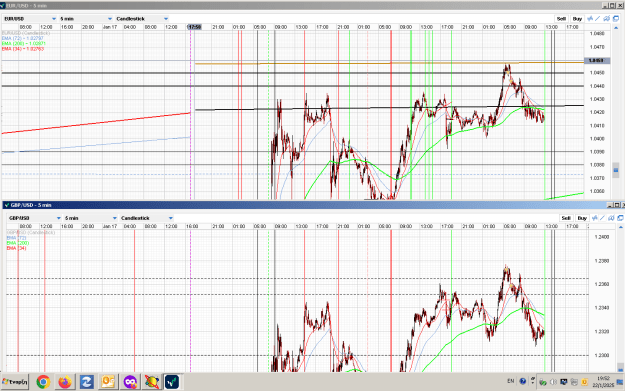Click the detach window icon in GBP/USD chart toolbar
Screen dimensions: 625x391
(621, 218)
